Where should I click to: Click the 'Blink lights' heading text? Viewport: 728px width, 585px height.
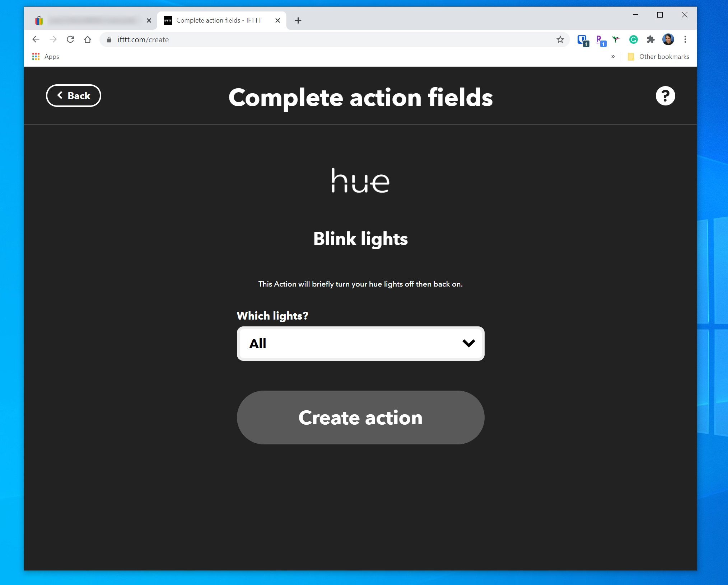360,239
